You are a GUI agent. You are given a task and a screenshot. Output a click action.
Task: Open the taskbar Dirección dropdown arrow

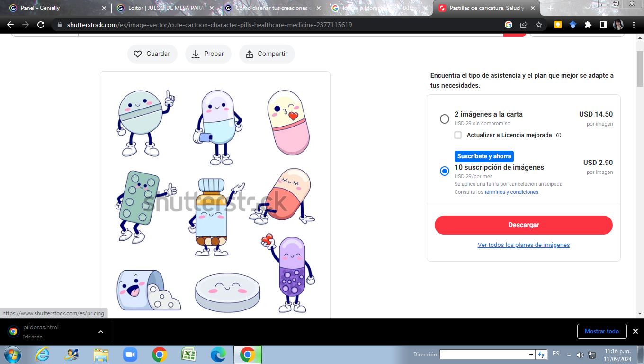[531, 355]
